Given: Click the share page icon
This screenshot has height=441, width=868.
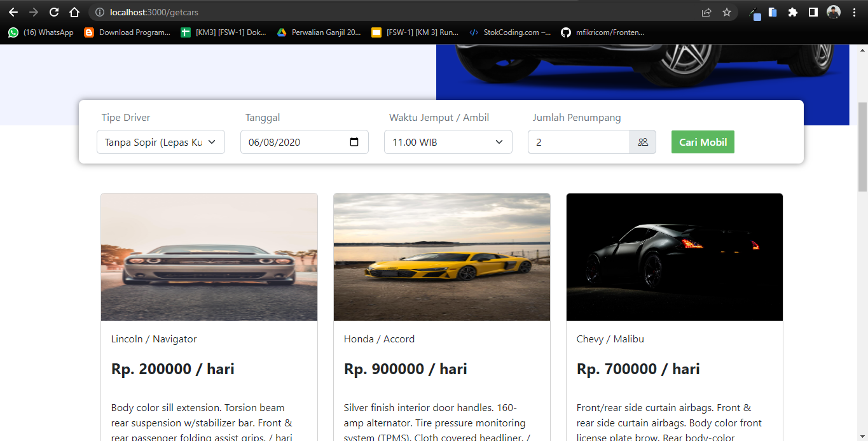Looking at the screenshot, I should [x=706, y=12].
